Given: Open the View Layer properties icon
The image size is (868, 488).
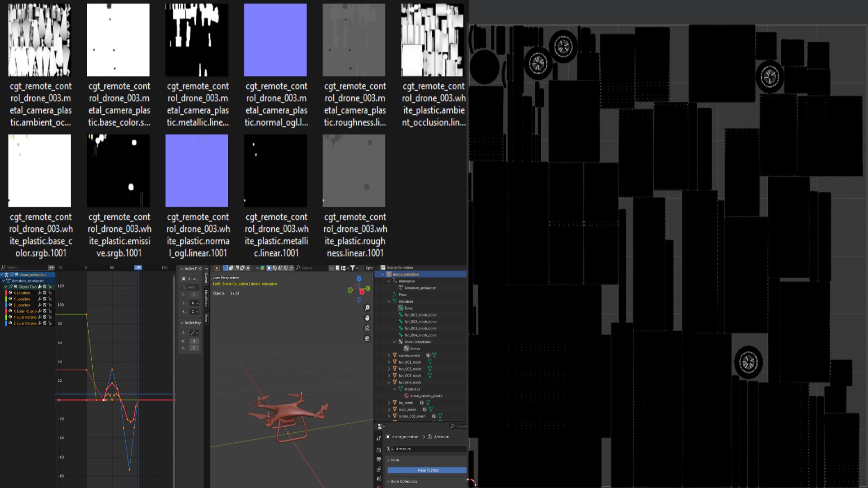Looking at the screenshot, I should tap(379, 469).
